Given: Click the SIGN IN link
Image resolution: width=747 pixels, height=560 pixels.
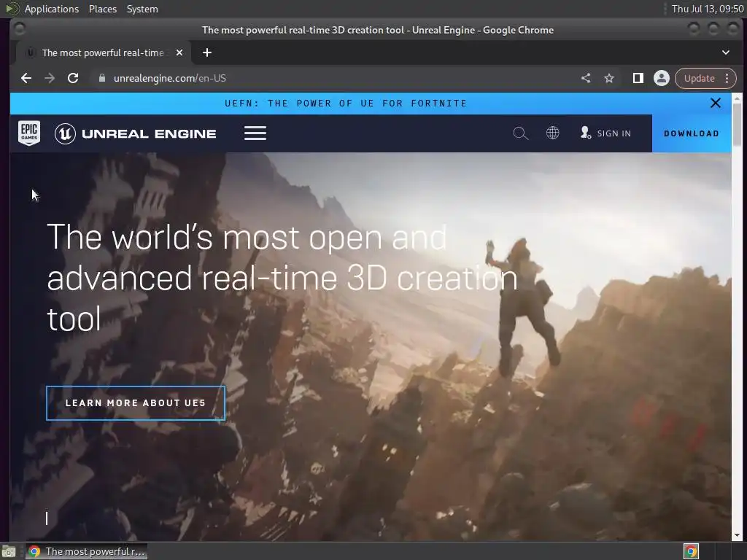Looking at the screenshot, I should [x=614, y=133].
